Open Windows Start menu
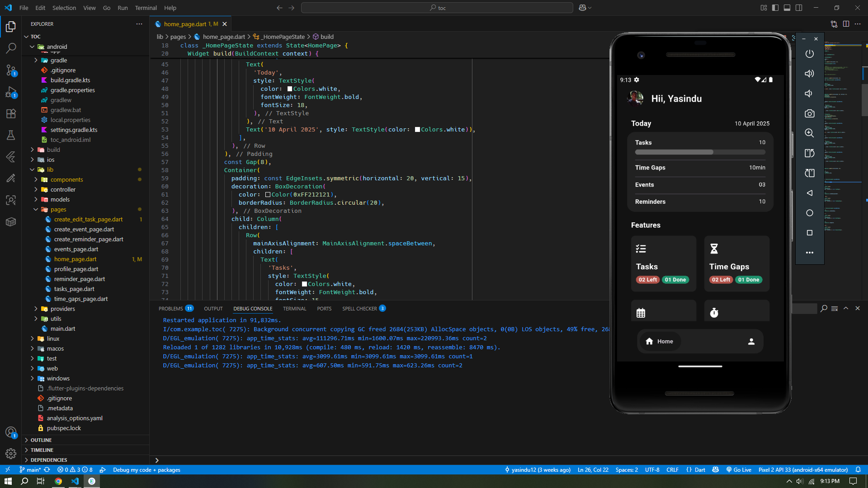The height and width of the screenshot is (488, 868). (x=8, y=481)
